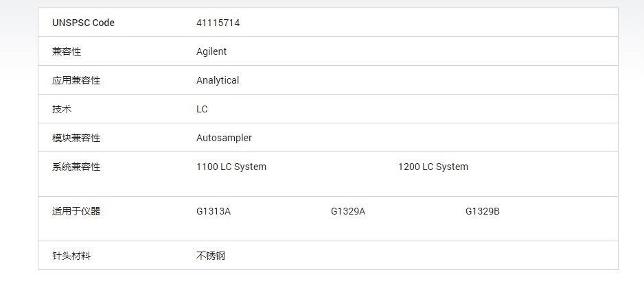Click the LC technology value
Screen dimensions: 644x292
tap(202, 109)
